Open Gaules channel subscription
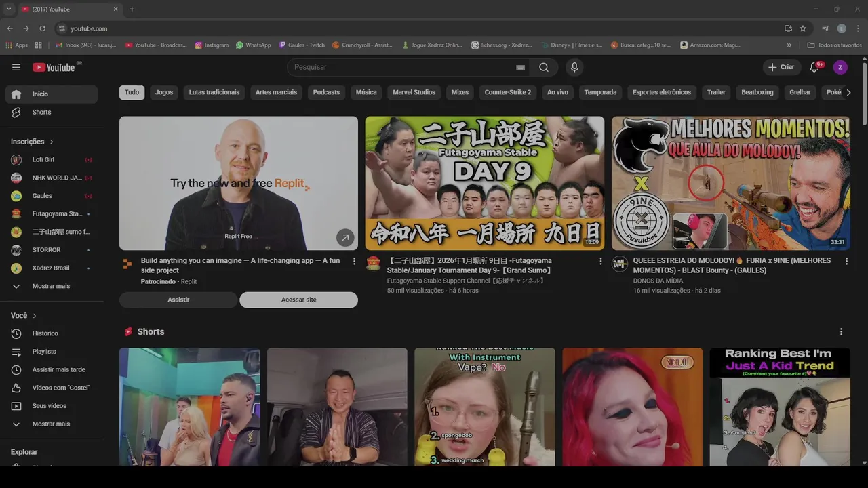This screenshot has height=488, width=868. (x=52, y=196)
